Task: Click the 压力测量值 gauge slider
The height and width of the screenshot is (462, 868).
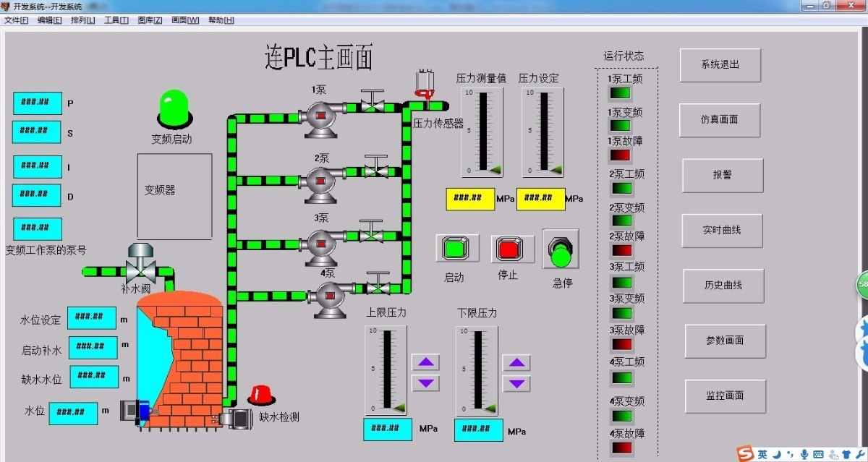Action: click(x=482, y=132)
